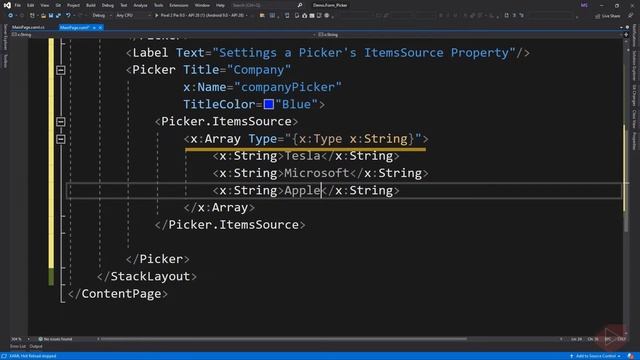The width and height of the screenshot is (640, 360).
Task: Open the Extensions menu
Action: (179, 5)
